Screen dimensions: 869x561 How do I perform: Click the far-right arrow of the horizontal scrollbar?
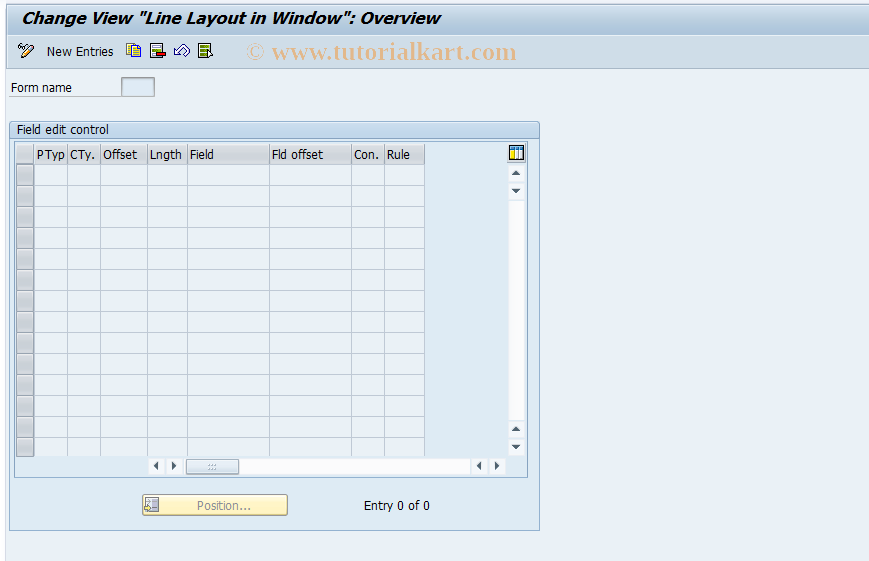tap(497, 466)
